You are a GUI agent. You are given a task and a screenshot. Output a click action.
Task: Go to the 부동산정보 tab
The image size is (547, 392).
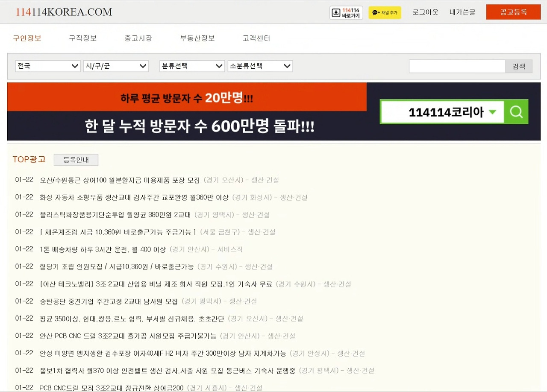[x=197, y=38]
